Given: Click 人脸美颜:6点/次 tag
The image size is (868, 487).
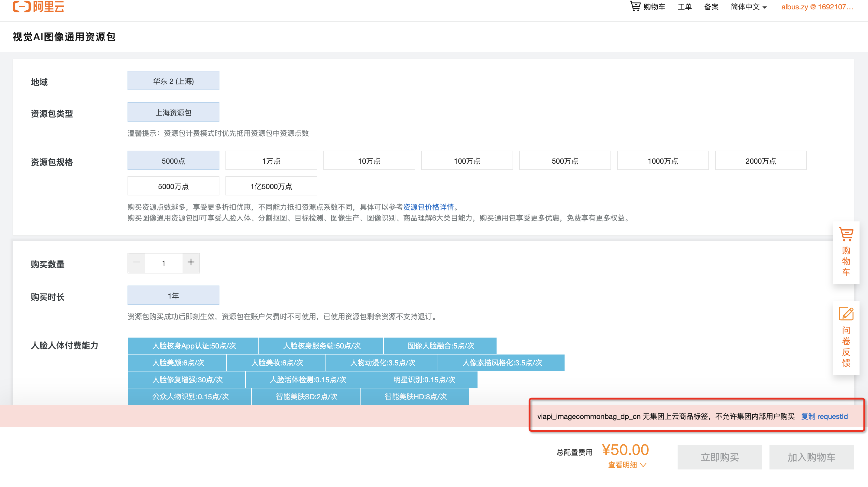Looking at the screenshot, I should [178, 363].
